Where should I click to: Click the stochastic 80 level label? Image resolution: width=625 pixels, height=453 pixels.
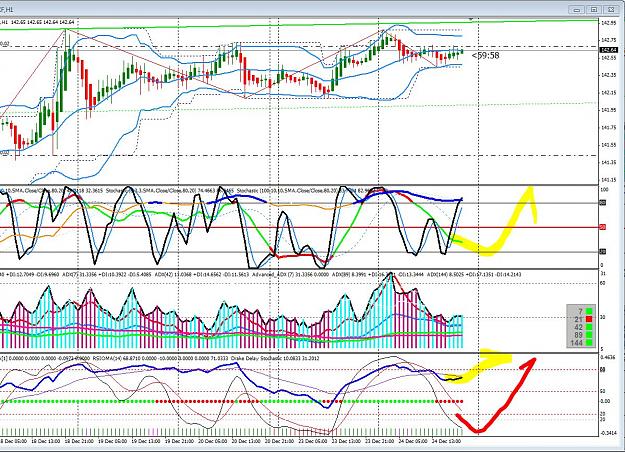coord(603,203)
